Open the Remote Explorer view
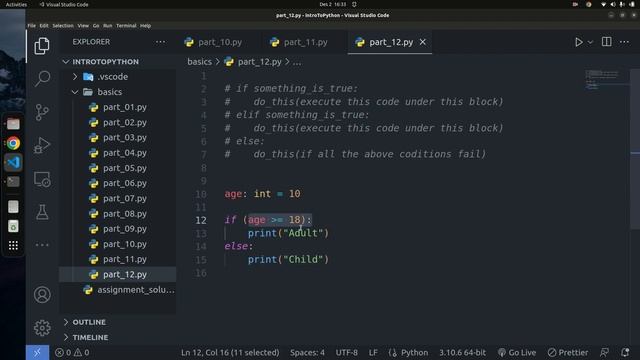The width and height of the screenshot is (640, 360). click(x=42, y=179)
